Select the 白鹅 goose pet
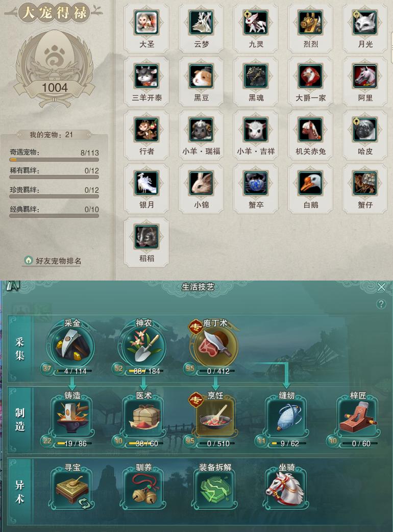The width and height of the screenshot is (393, 532). tap(310, 183)
